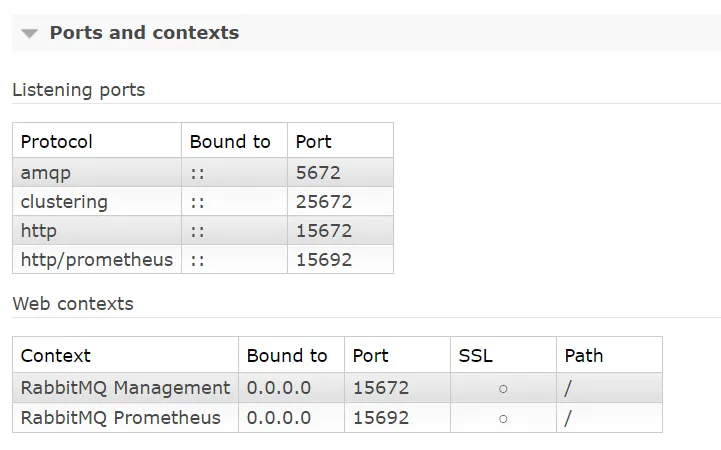Click the Listening ports subheading

pyautogui.click(x=79, y=90)
